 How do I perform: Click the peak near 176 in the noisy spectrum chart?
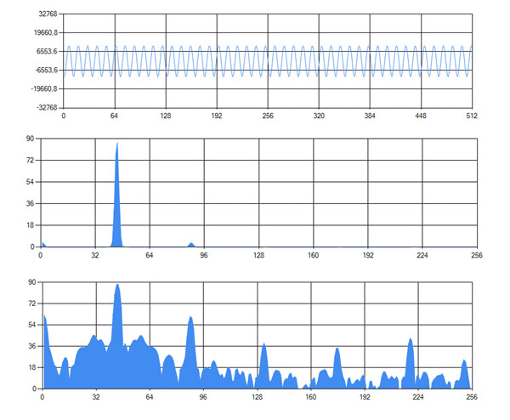(337, 367)
